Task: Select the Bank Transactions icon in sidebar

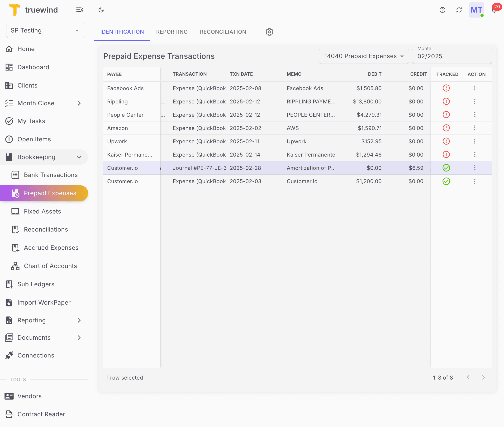Action: tap(15, 175)
